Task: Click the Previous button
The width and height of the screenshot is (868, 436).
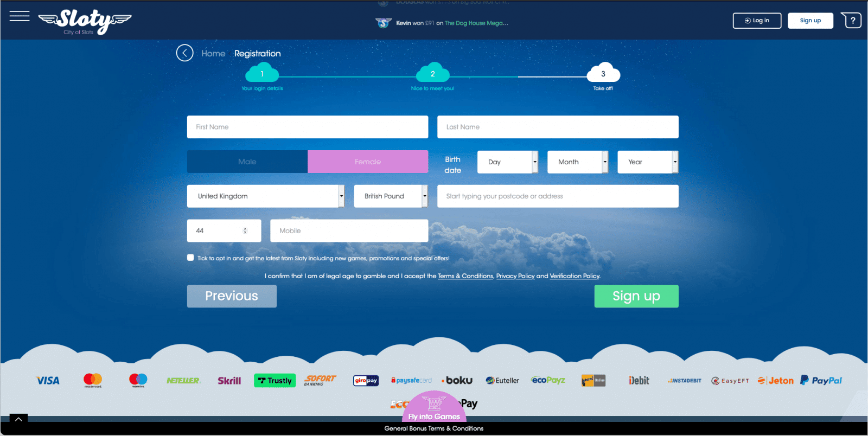Action: (232, 296)
